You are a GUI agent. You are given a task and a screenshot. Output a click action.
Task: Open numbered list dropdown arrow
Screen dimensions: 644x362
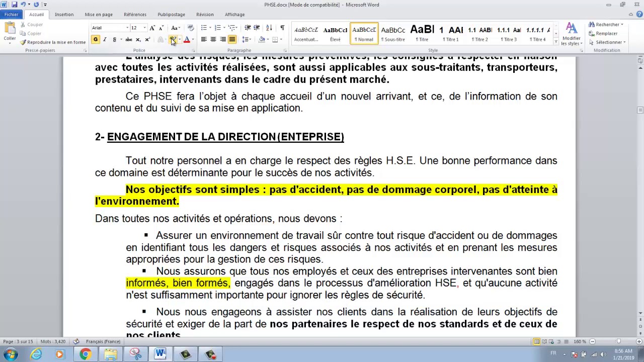223,28
